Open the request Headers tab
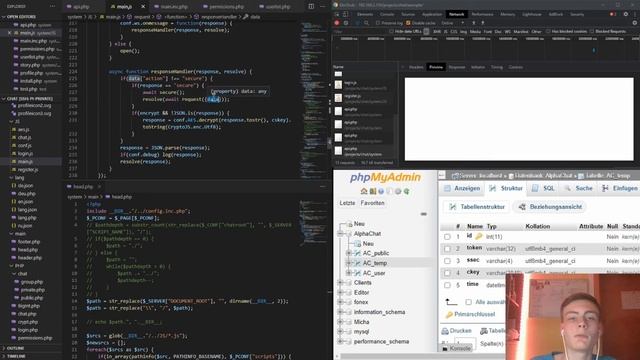This screenshot has height=360, width=640. point(416,67)
